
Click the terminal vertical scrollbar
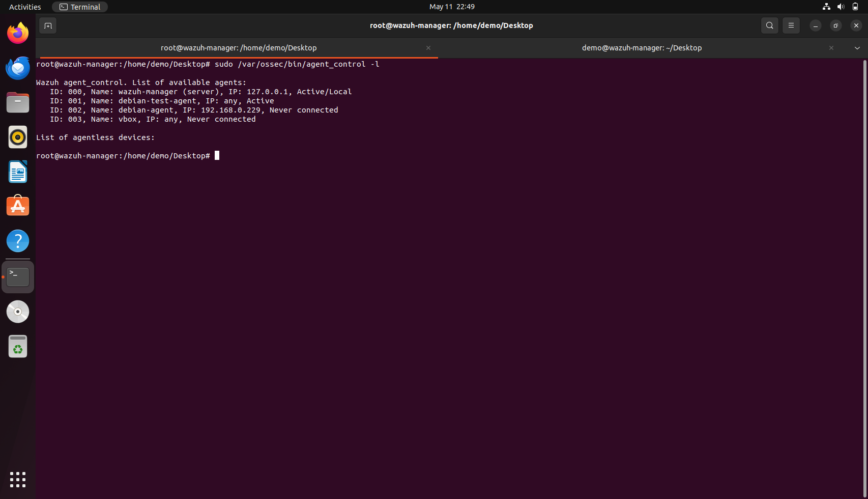tap(864, 278)
